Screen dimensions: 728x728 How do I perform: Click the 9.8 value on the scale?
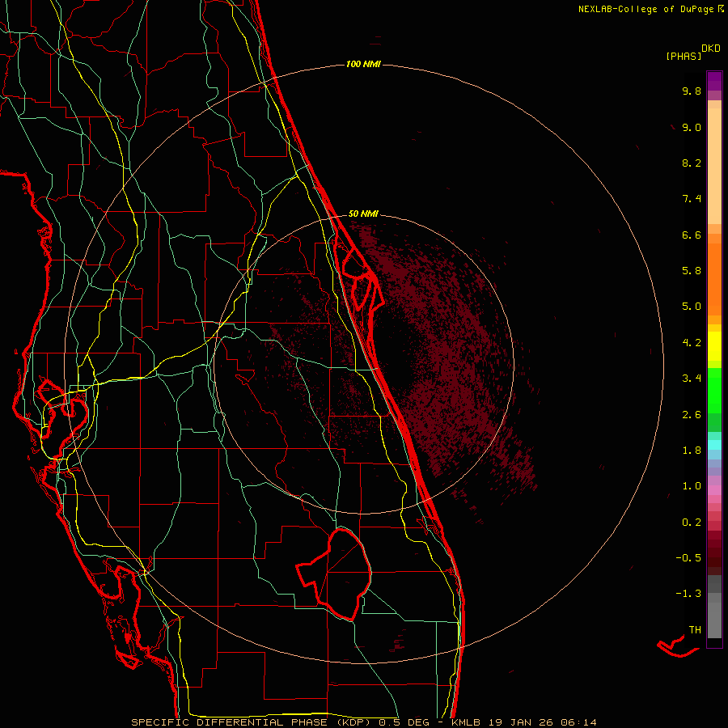692,91
